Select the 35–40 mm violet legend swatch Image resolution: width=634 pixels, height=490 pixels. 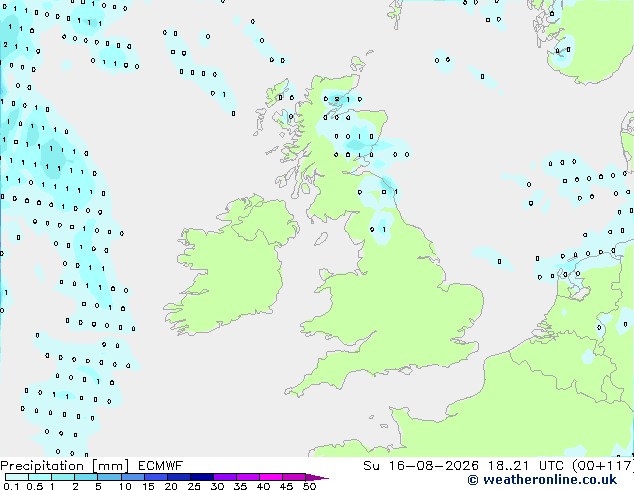pos(247,477)
